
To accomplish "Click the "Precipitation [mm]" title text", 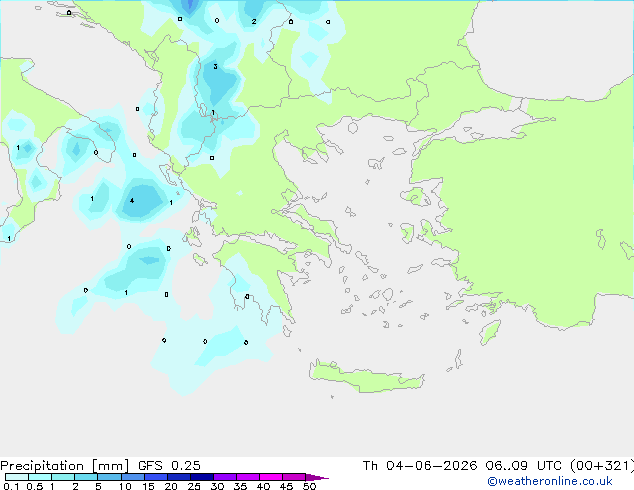I will coord(65,466).
